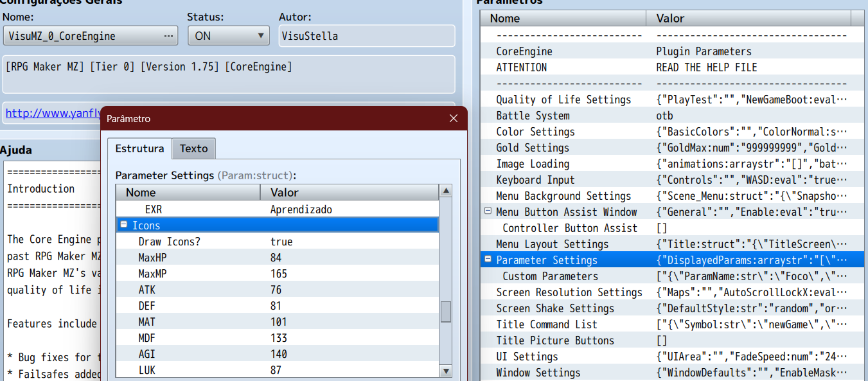Click Valor column header in Parâmetros panel

tap(748, 19)
